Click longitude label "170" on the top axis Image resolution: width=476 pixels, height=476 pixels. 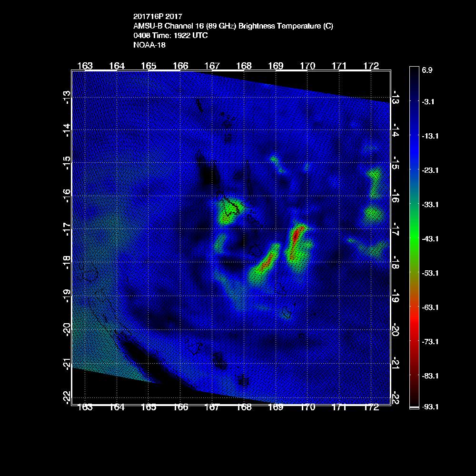(307, 66)
